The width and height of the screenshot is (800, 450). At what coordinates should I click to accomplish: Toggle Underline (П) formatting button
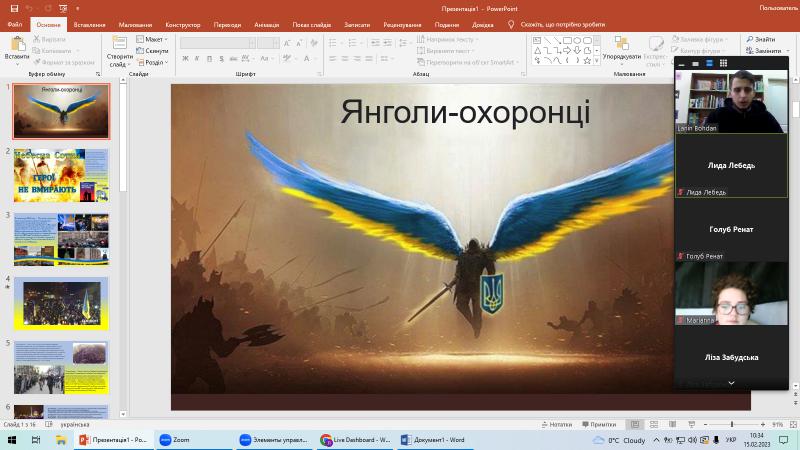click(209, 59)
